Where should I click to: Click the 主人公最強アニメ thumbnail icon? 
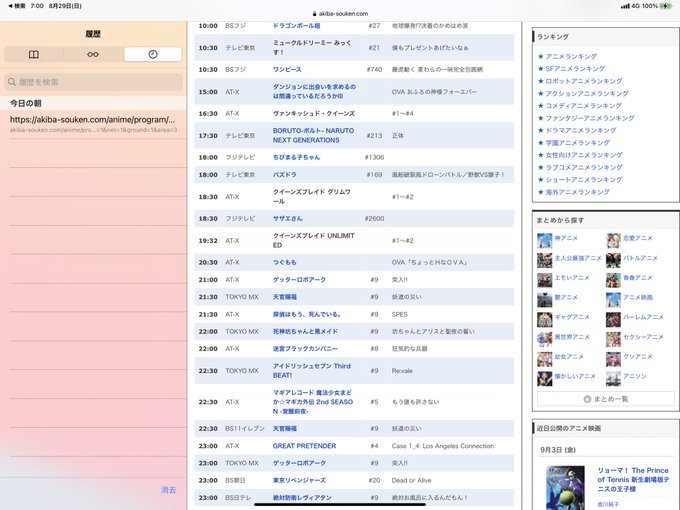coord(545,260)
